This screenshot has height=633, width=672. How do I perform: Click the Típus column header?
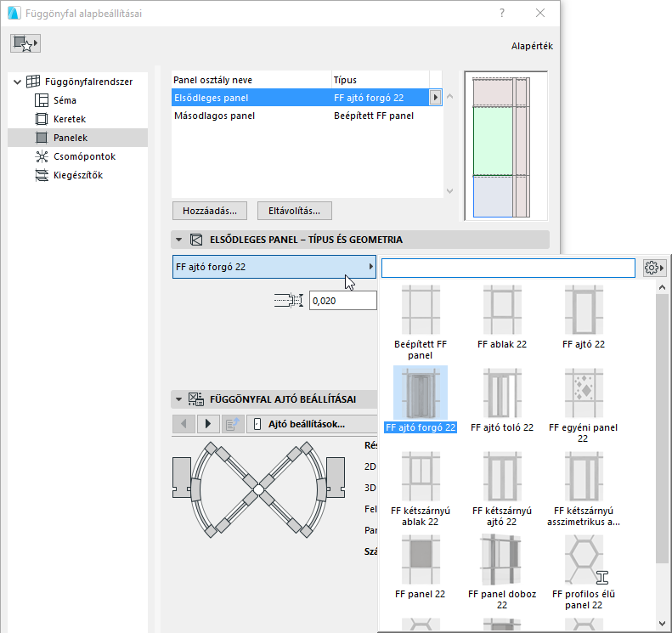coord(345,80)
